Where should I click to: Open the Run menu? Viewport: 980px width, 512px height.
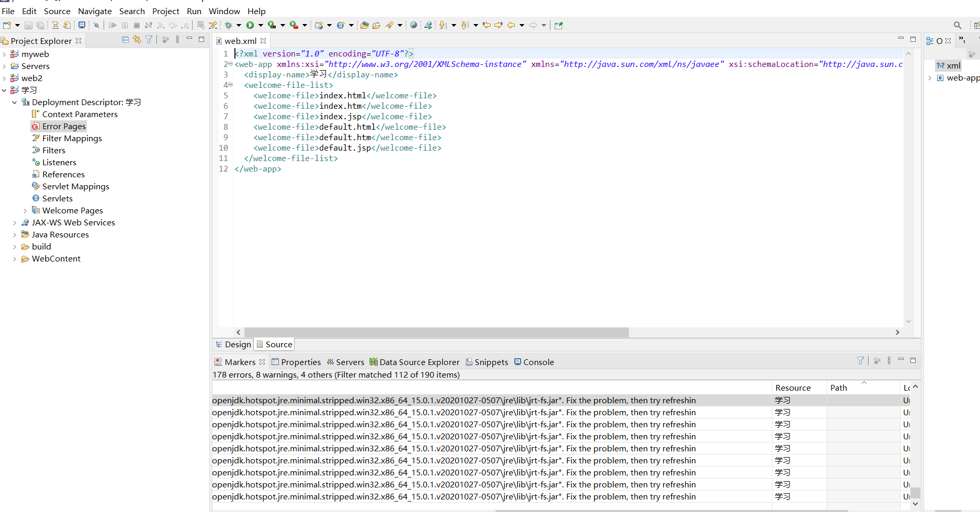(194, 11)
